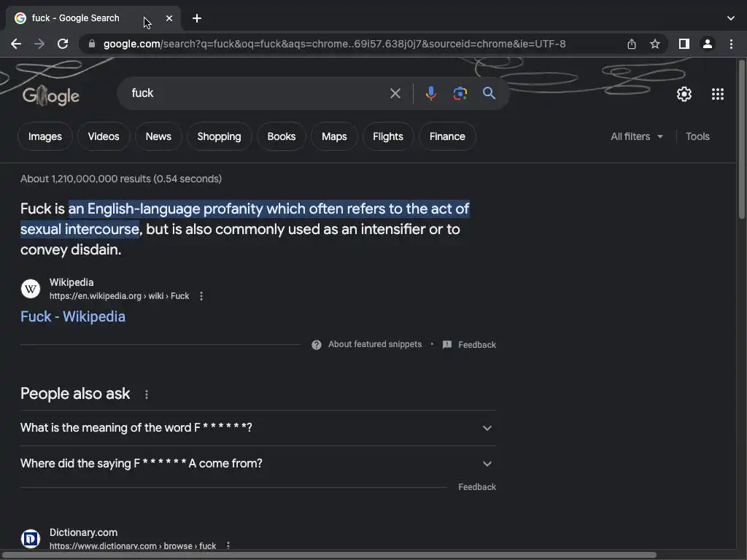Go back with the browser back arrow
This screenshot has height=560, width=747.
coord(16,44)
